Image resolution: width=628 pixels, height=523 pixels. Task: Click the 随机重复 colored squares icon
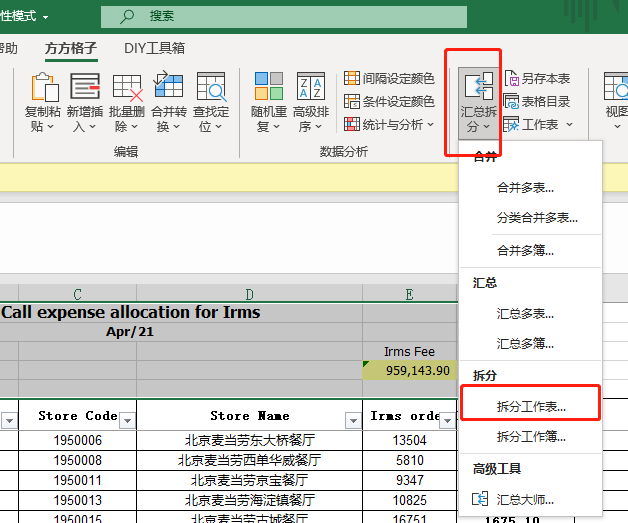pyautogui.click(x=269, y=86)
